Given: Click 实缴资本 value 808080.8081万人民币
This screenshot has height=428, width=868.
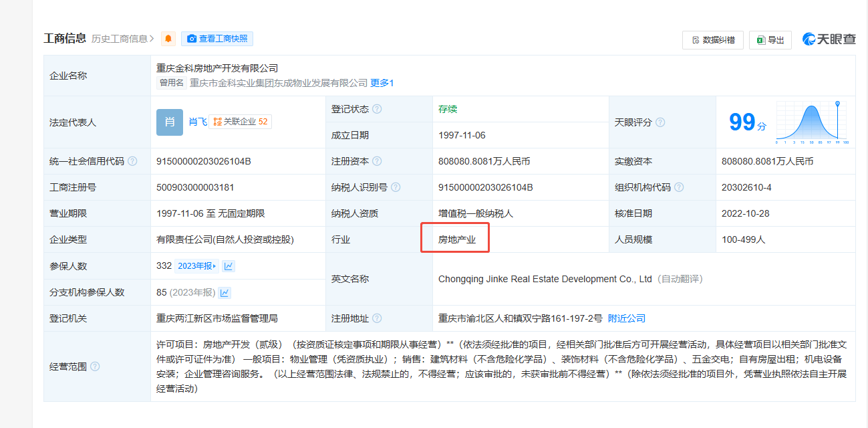Looking at the screenshot, I should click(768, 161).
